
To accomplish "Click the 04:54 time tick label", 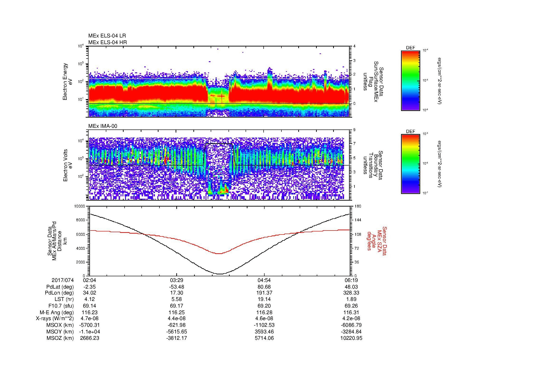I will [264, 280].
